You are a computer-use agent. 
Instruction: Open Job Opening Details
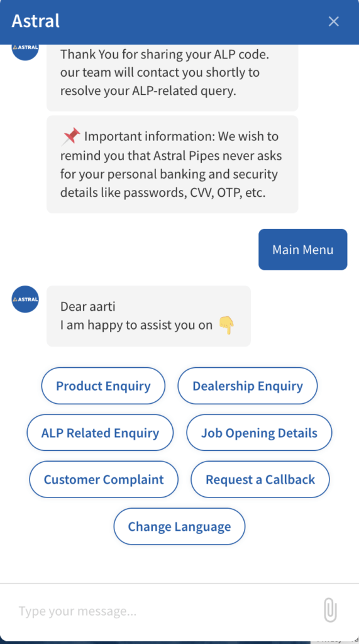[x=259, y=433]
